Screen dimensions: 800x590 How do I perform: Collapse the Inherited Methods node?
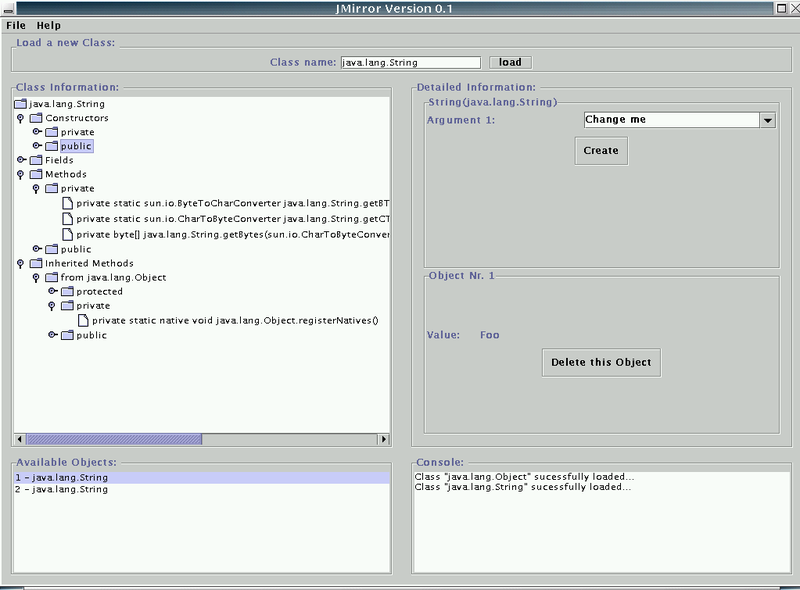(20, 263)
